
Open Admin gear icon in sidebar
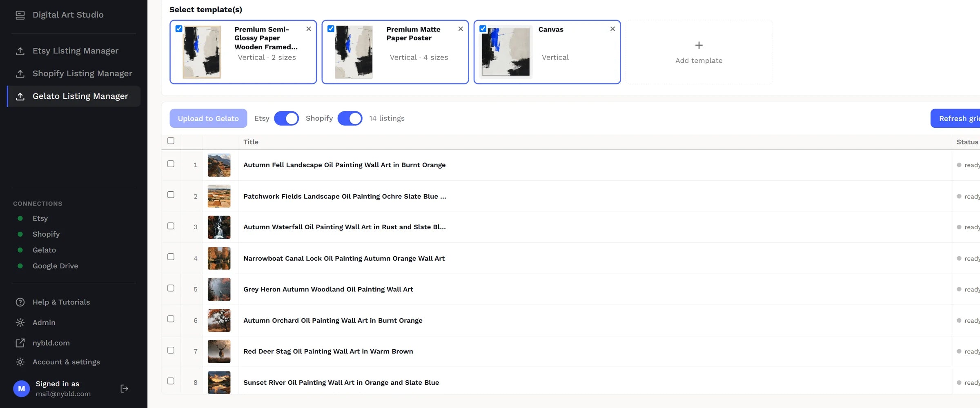20,323
